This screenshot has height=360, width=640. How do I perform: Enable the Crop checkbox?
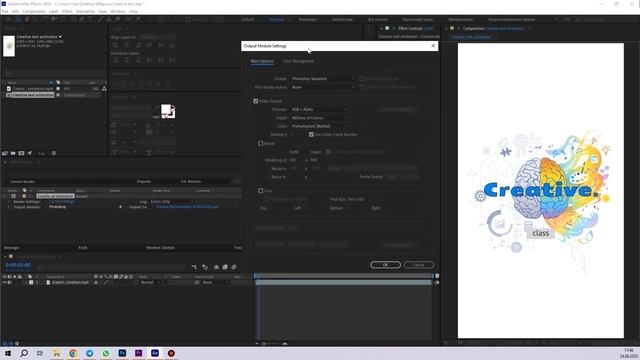[x=260, y=191]
